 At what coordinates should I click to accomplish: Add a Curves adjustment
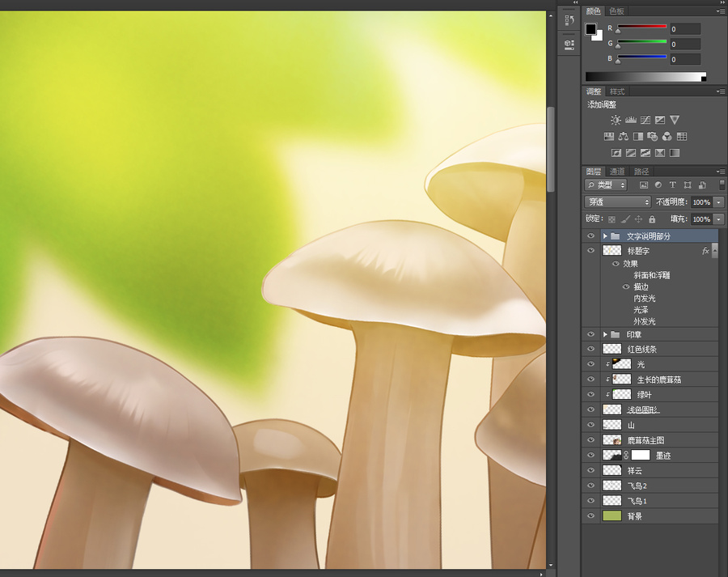pos(645,121)
